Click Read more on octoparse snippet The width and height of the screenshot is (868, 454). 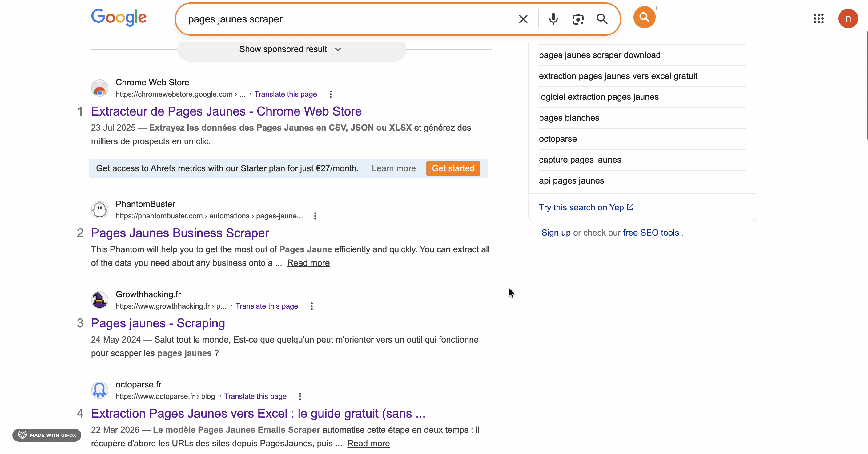pyautogui.click(x=368, y=444)
